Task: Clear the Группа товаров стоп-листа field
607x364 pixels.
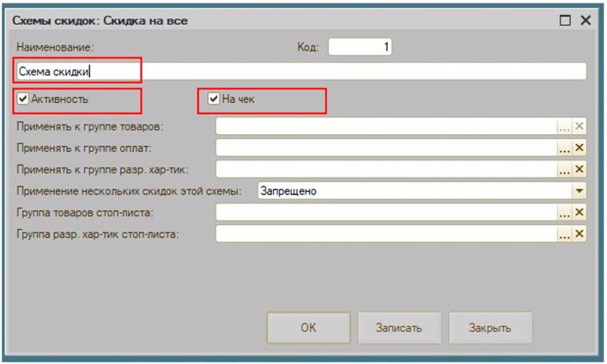Action: tap(579, 212)
